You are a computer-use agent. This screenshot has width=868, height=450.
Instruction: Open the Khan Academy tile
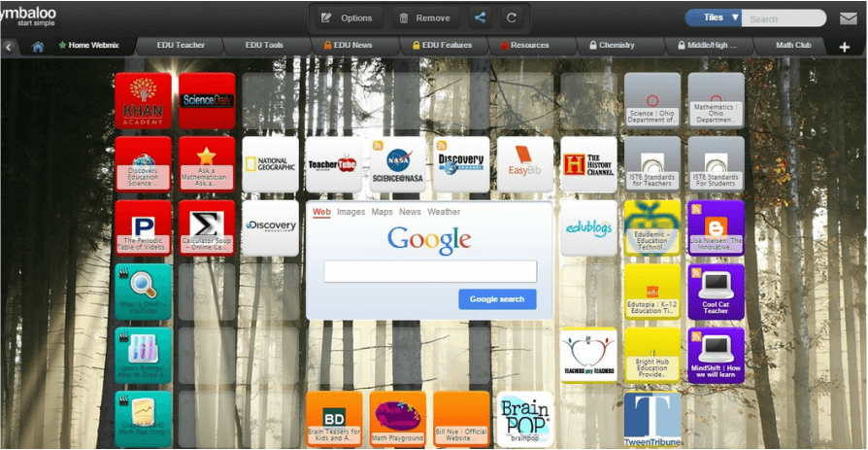click(x=143, y=101)
